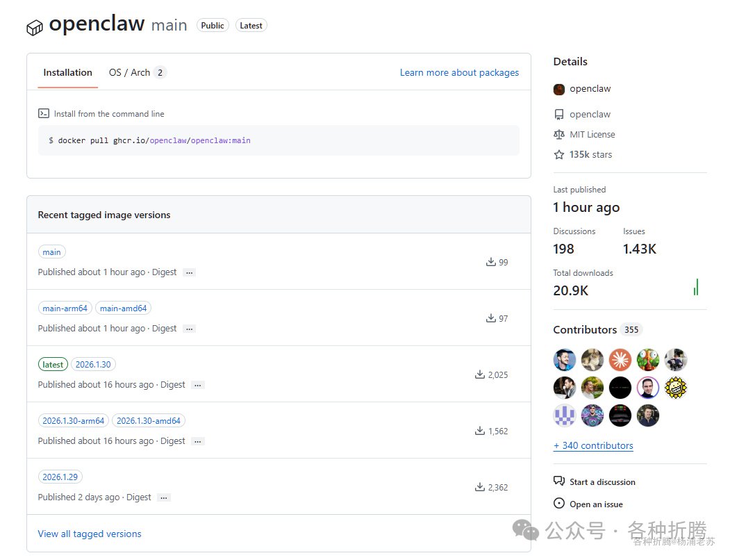Click the openclaw organization avatar
Screen dimensions: 730x560
tap(559, 89)
